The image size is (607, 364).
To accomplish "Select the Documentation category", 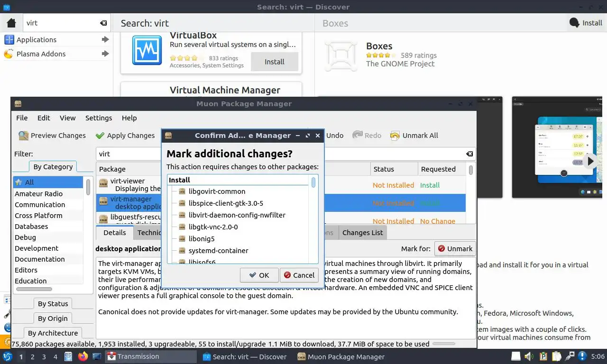I will 48,259.
